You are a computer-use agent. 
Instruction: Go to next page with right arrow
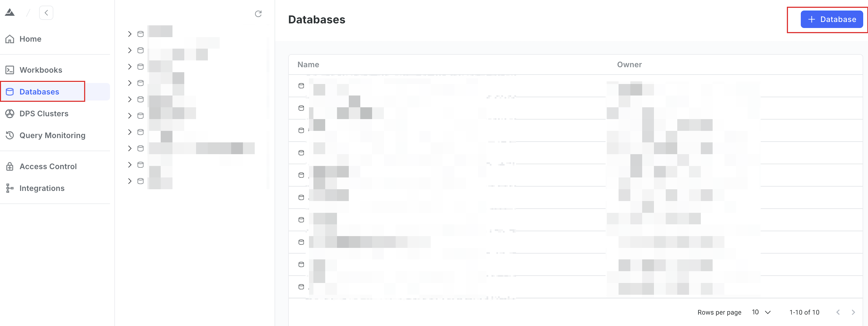853,312
